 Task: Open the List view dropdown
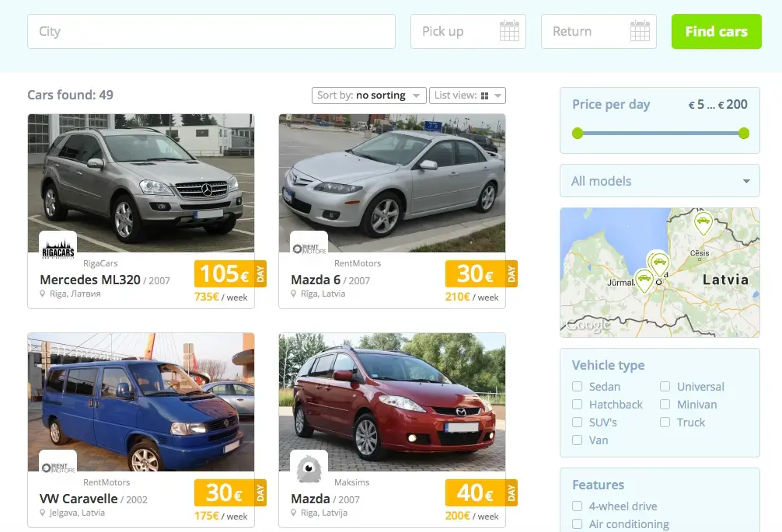point(467,96)
